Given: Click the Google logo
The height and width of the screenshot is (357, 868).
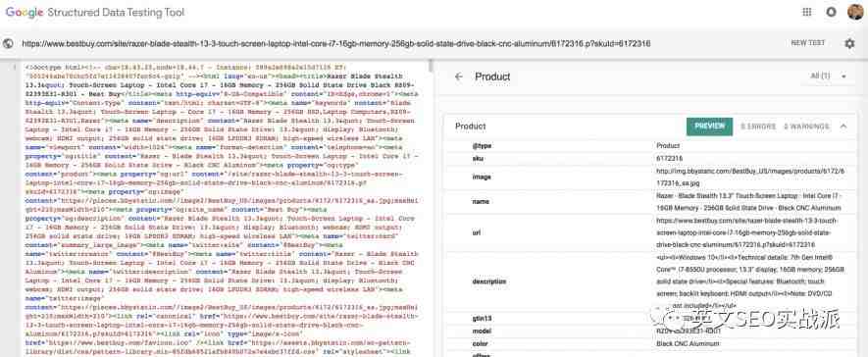Looking at the screenshot, I should [x=25, y=12].
